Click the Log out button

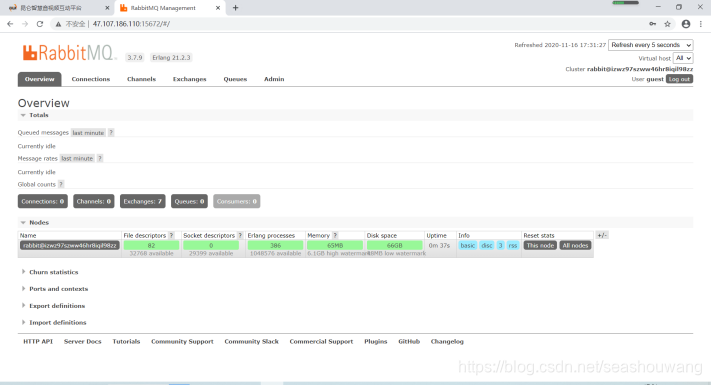point(679,79)
